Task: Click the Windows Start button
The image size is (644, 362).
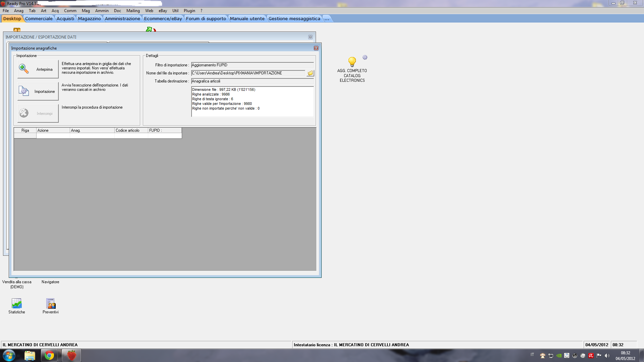Action: click(9, 355)
